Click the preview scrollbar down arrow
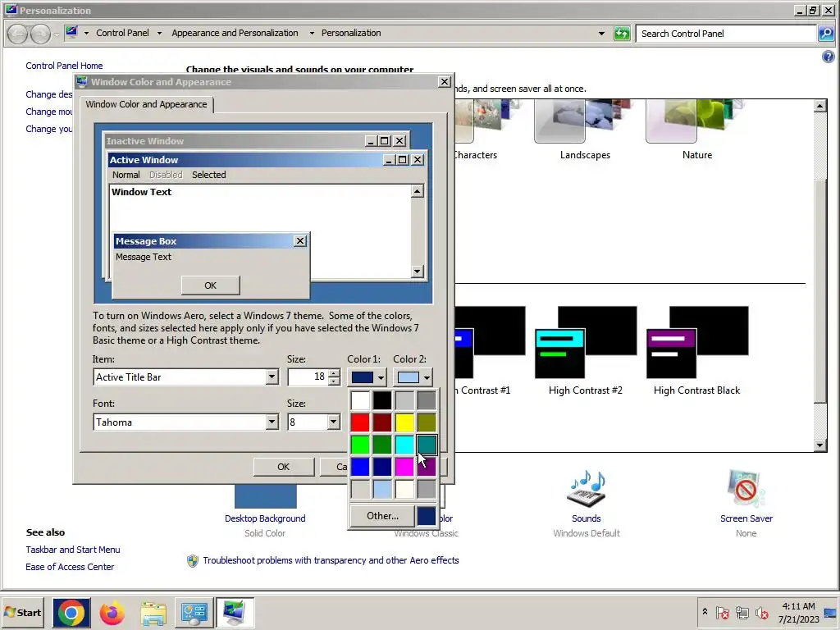The width and height of the screenshot is (840, 630). [418, 272]
